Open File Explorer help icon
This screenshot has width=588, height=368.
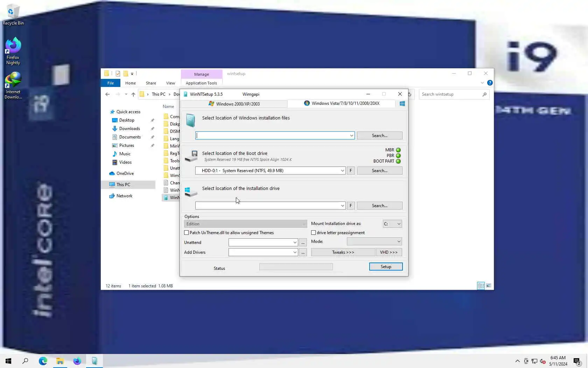click(x=490, y=83)
